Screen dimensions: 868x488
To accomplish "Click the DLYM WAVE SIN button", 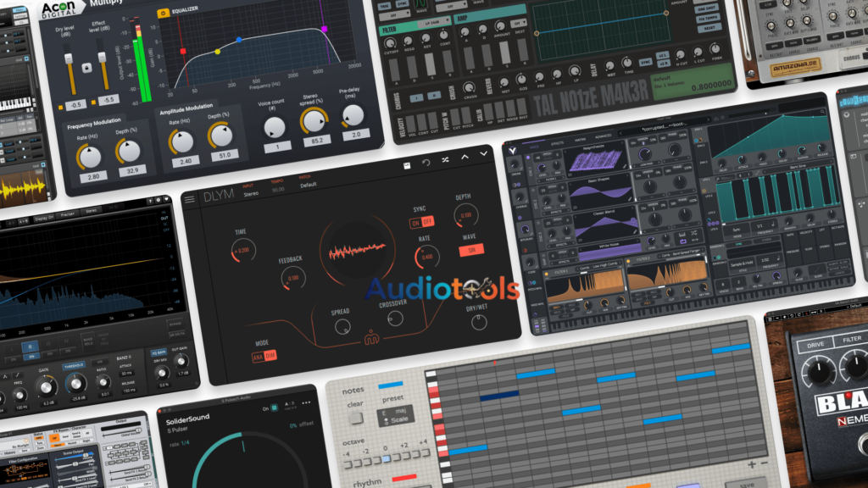I will coord(471,250).
